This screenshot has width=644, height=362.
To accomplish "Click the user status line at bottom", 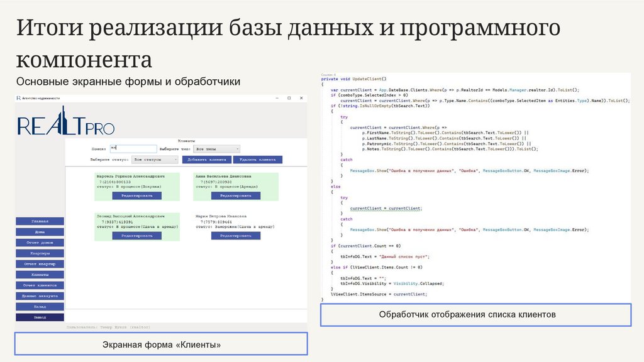I will (108, 327).
